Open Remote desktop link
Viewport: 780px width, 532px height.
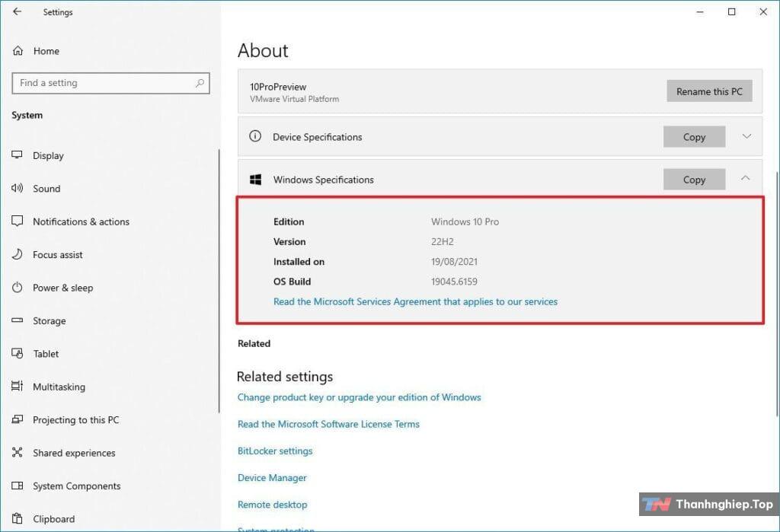click(272, 505)
